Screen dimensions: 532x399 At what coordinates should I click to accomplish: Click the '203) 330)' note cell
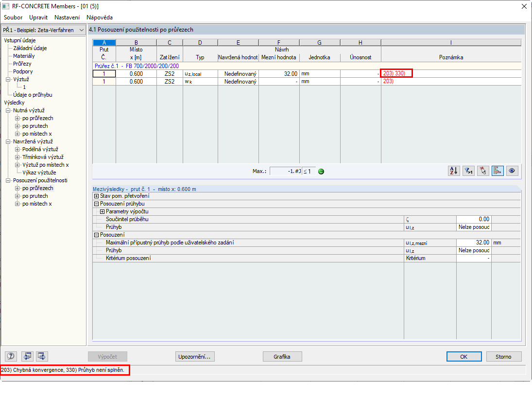(x=451, y=73)
